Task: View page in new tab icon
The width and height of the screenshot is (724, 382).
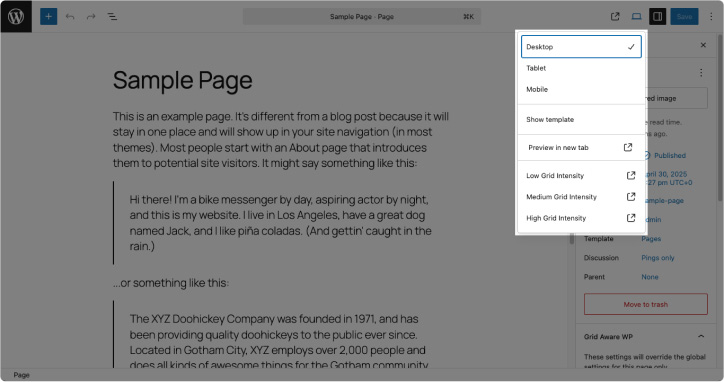Action: (615, 17)
